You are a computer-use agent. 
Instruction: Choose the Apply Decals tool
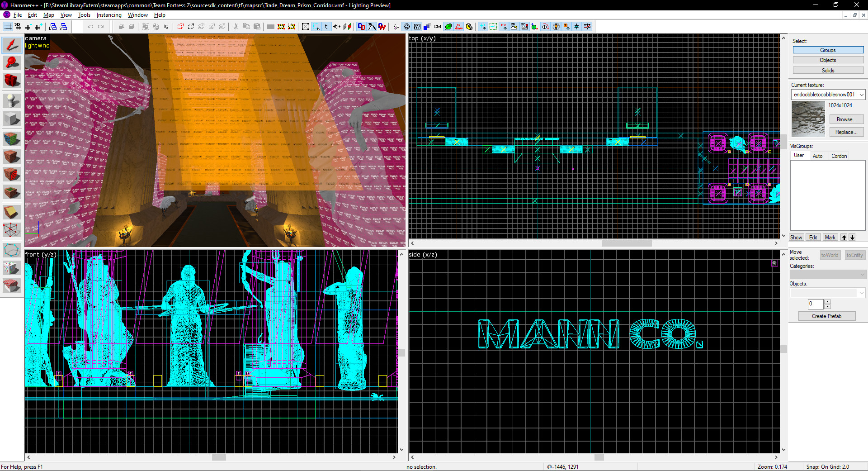coord(12,173)
